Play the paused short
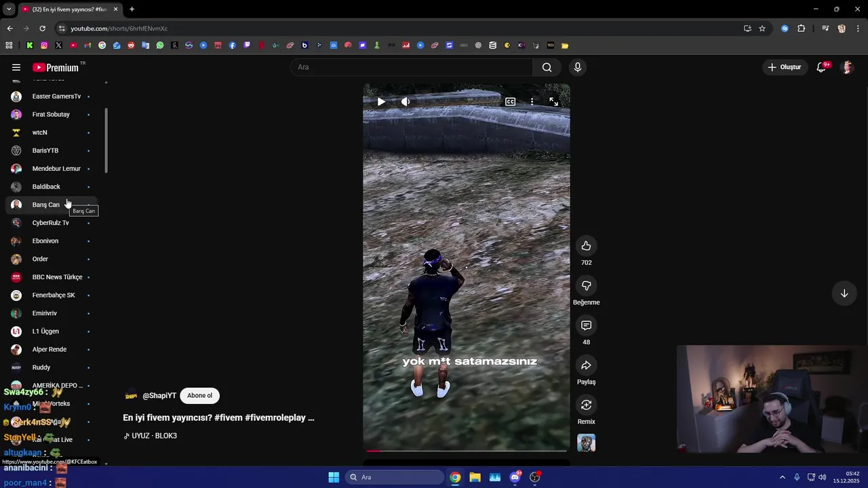Screen dimensions: 868x488 (381, 102)
